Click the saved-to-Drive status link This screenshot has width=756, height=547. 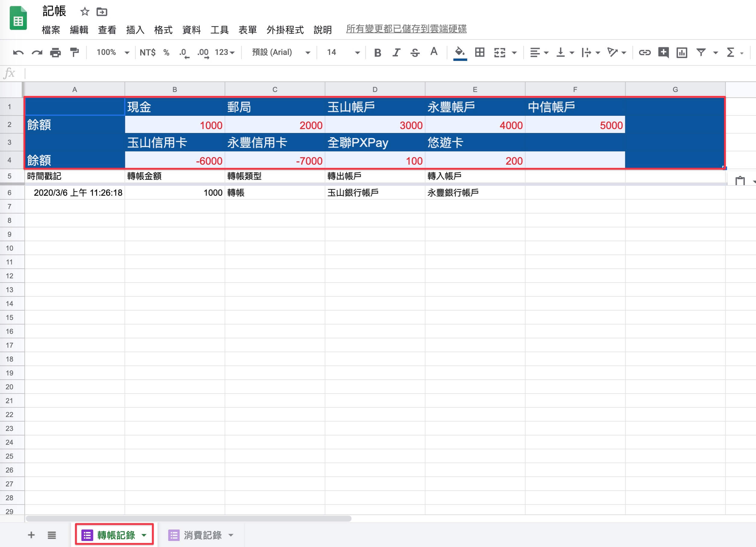[x=406, y=29]
